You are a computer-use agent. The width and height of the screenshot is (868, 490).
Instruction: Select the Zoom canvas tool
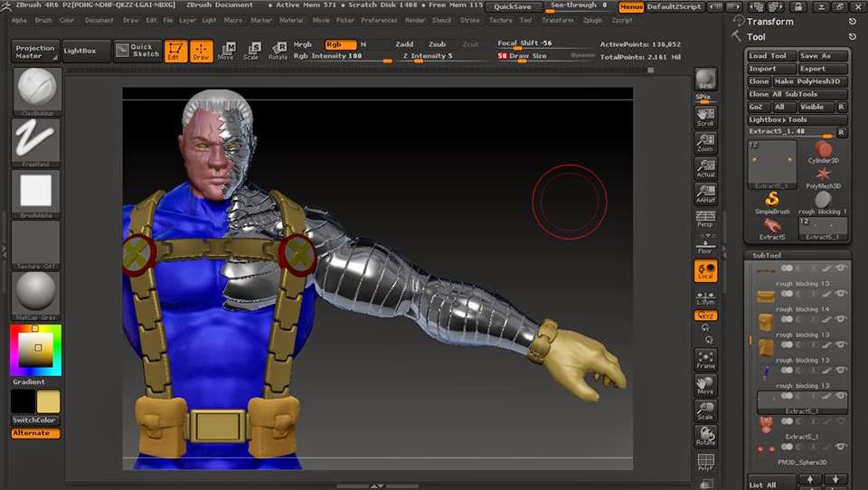(x=705, y=142)
